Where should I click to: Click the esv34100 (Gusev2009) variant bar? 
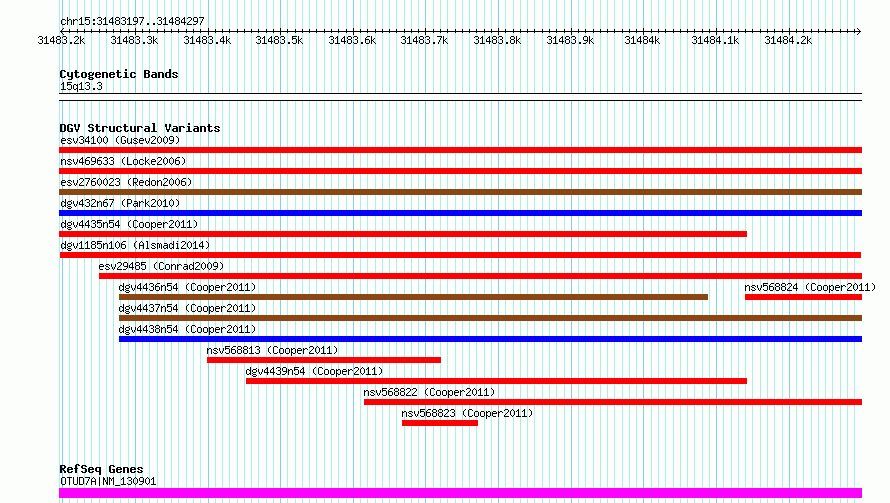[460, 150]
